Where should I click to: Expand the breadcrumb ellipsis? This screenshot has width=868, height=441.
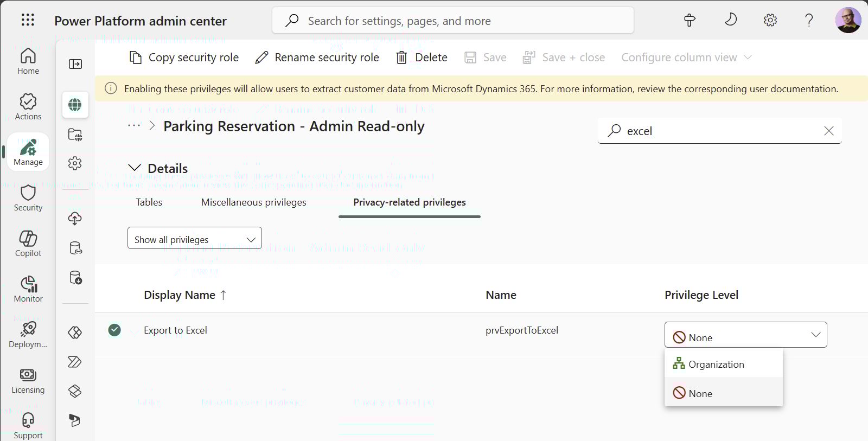(134, 126)
